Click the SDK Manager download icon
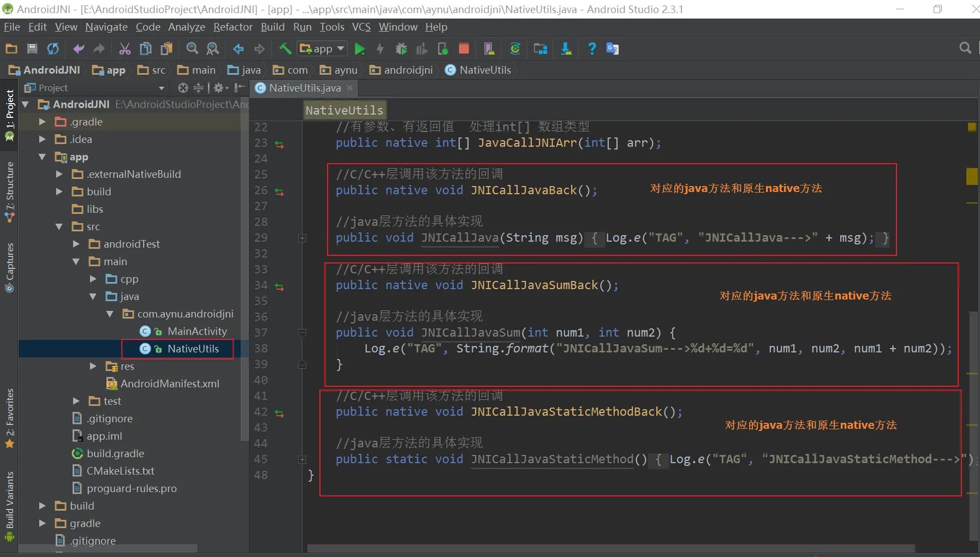The image size is (980, 557). pyautogui.click(x=566, y=49)
